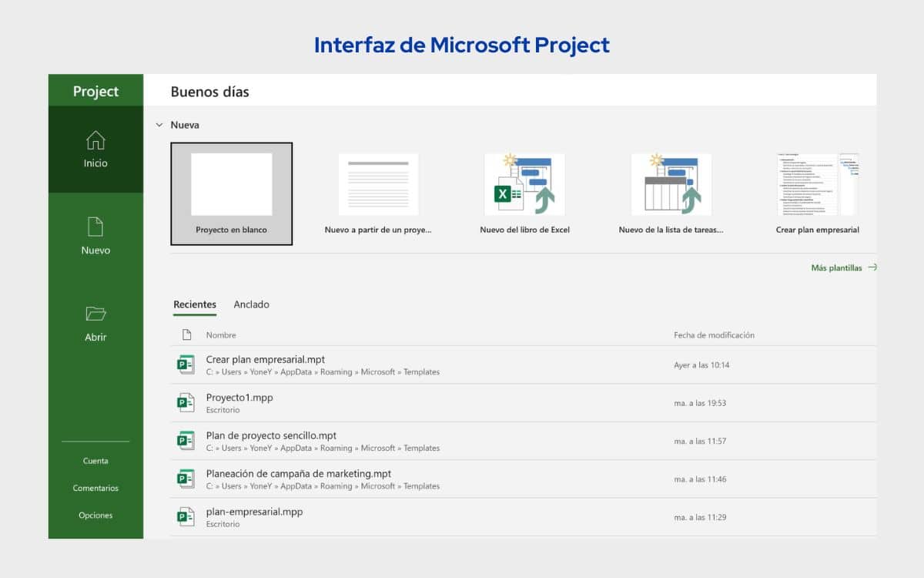This screenshot has height=578, width=924.
Task: Click the Project title in the green header
Action: [95, 91]
